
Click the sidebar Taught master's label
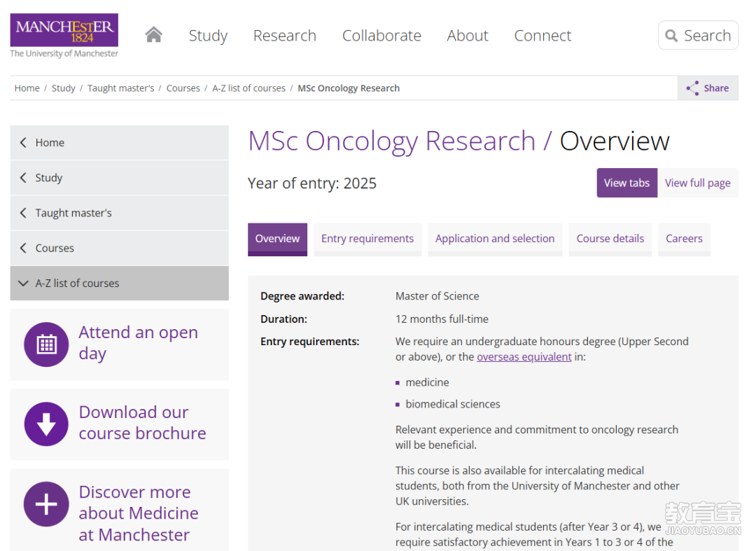(x=73, y=213)
